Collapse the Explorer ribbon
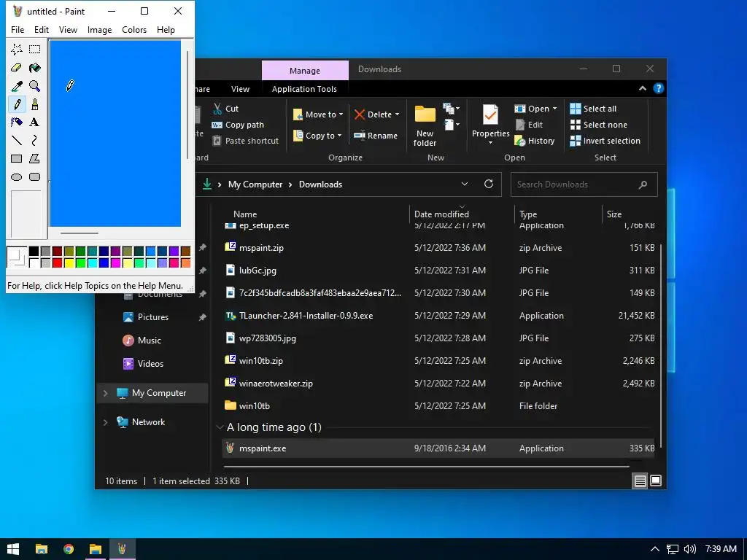 pos(643,88)
